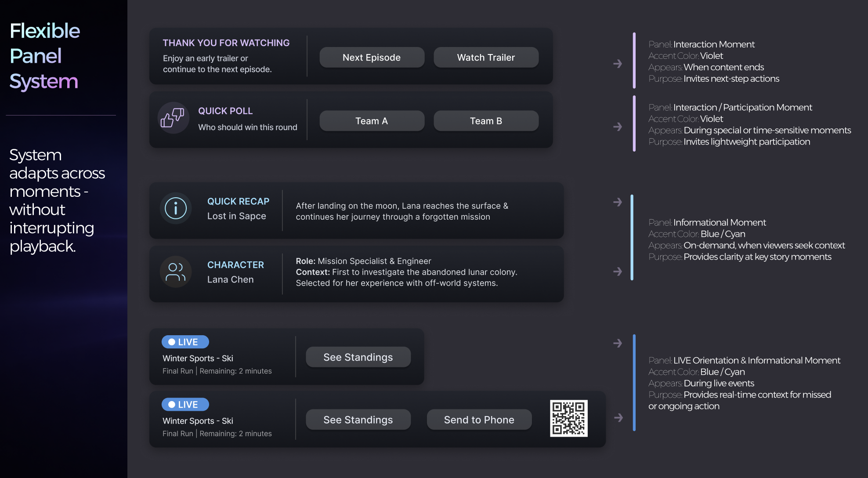Image resolution: width=868 pixels, height=478 pixels.
Task: Click arrow next to the QR code
Action: [x=618, y=418]
